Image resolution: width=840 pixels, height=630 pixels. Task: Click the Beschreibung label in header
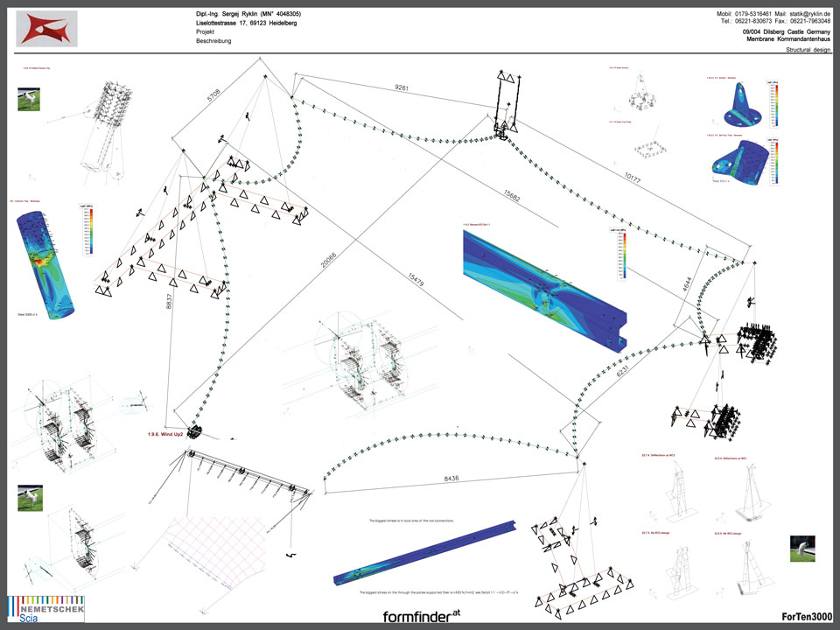click(x=213, y=41)
